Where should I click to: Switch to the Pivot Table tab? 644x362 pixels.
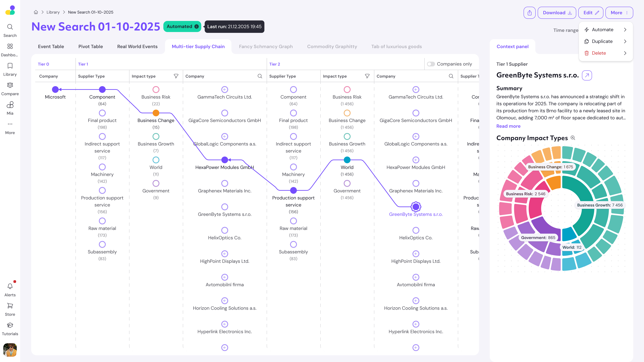pyautogui.click(x=91, y=47)
